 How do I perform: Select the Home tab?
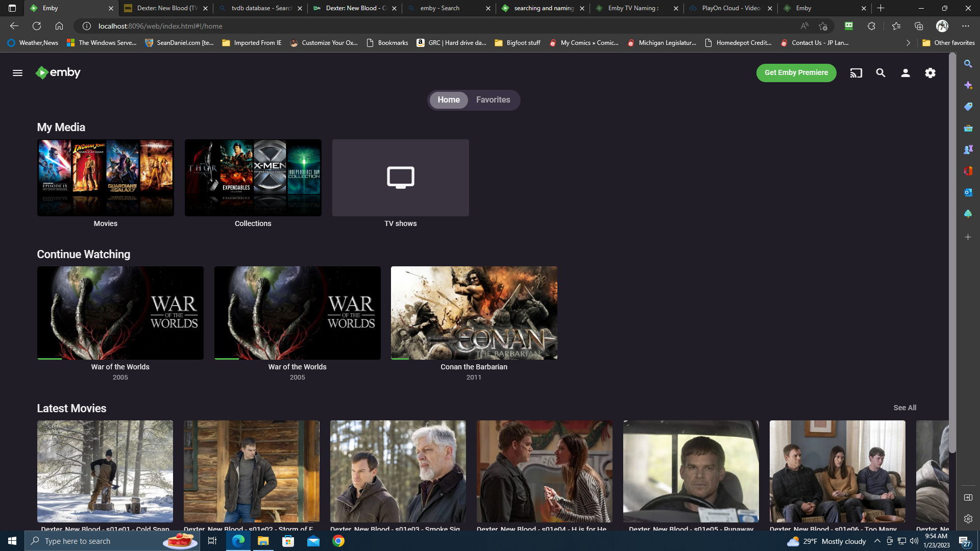point(448,100)
